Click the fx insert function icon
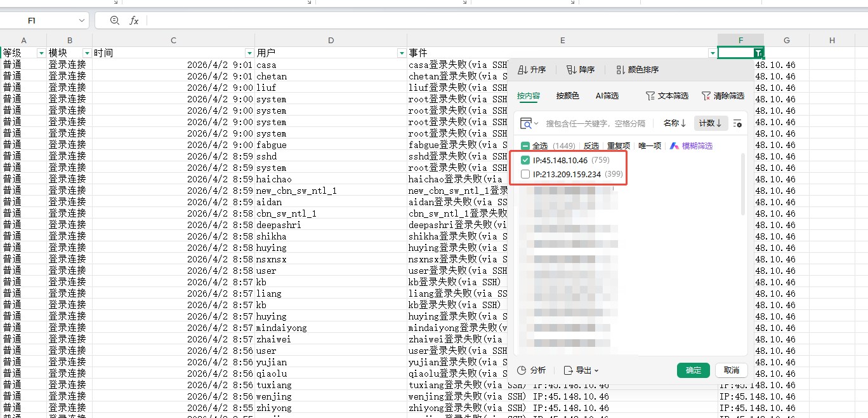The width and height of the screenshot is (868, 418). (134, 20)
